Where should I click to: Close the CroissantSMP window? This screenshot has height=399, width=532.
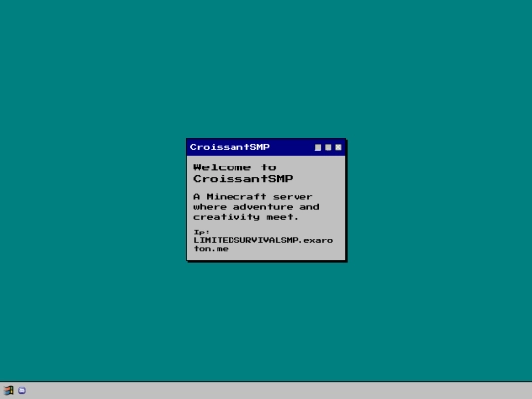(338, 147)
